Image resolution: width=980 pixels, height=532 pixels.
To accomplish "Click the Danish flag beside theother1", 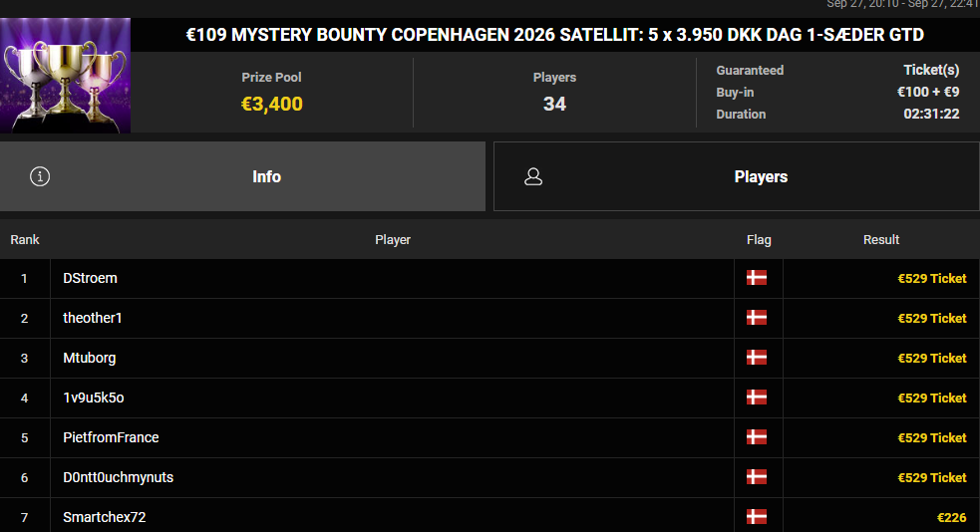I will [x=757, y=318].
